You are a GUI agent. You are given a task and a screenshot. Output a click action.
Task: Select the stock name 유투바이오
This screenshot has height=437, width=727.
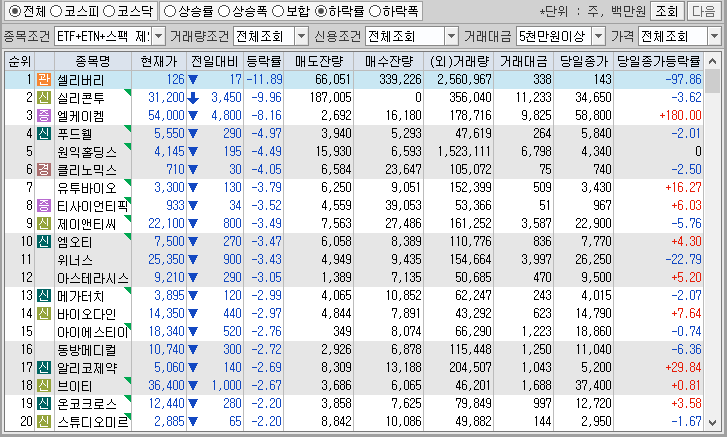tap(87, 188)
